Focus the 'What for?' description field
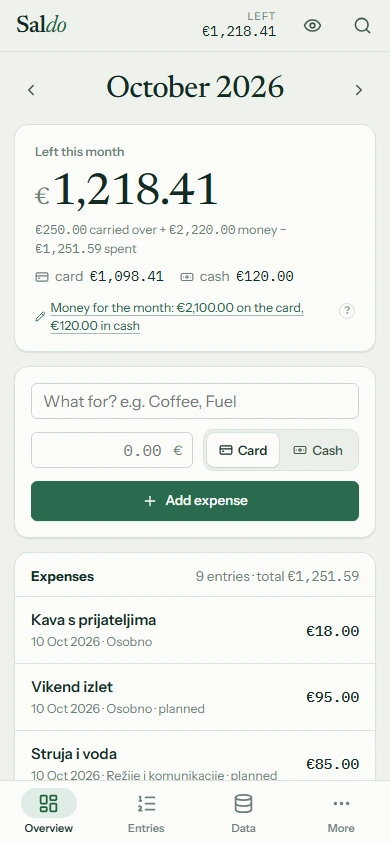The height and width of the screenshot is (844, 390). pos(195,401)
